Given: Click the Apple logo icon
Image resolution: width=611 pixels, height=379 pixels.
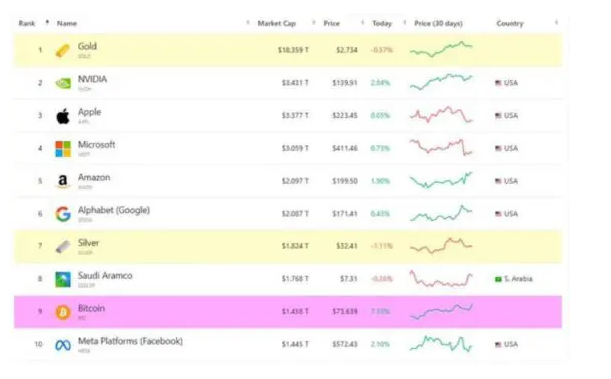Looking at the screenshot, I should tap(63, 116).
